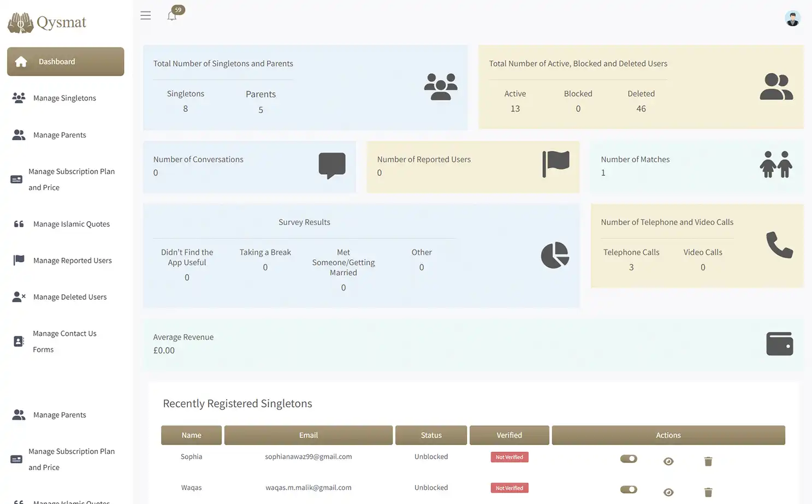The width and height of the screenshot is (812, 504).
Task: Click the pie chart in Survey Results
Action: (555, 255)
